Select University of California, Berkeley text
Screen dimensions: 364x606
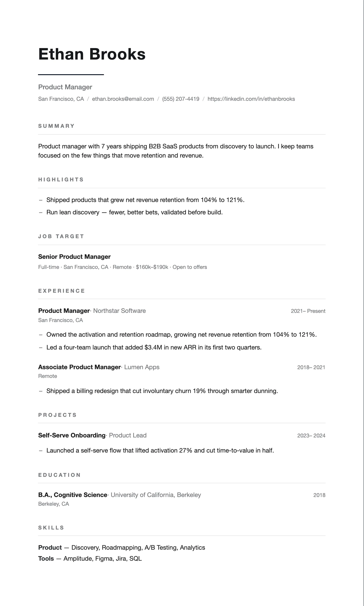(x=156, y=495)
